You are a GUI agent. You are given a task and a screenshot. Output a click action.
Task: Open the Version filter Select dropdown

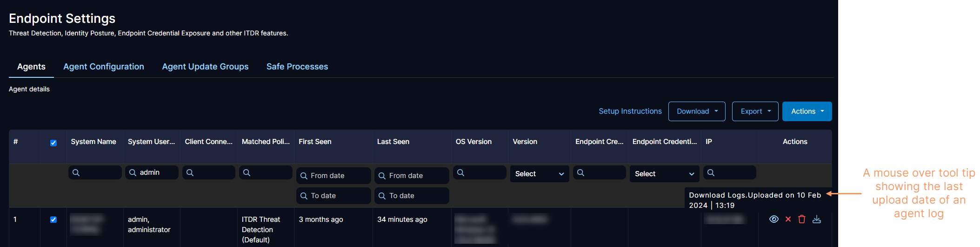pyautogui.click(x=539, y=174)
